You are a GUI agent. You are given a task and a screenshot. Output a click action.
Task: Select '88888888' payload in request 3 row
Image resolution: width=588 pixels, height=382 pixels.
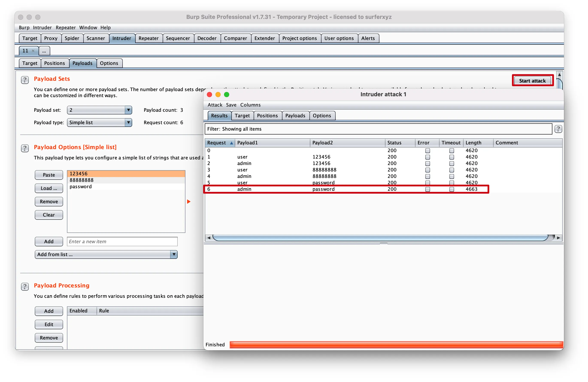coord(324,170)
